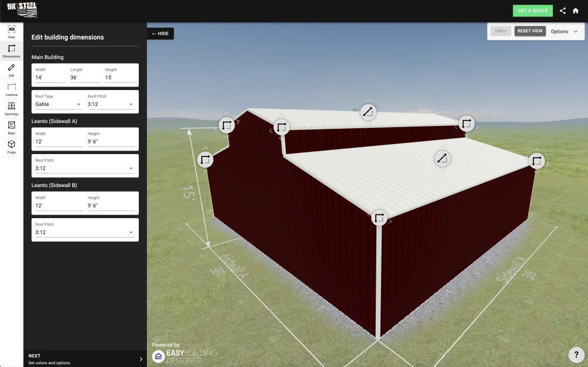Click the GET A QUOTE button
Screen dimensions: 588x367
click(533, 11)
